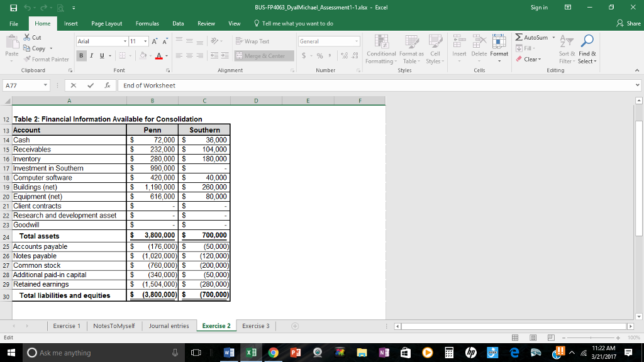Click the Decrease Decimal icon
The width and height of the screenshot is (644, 362).
point(355,55)
